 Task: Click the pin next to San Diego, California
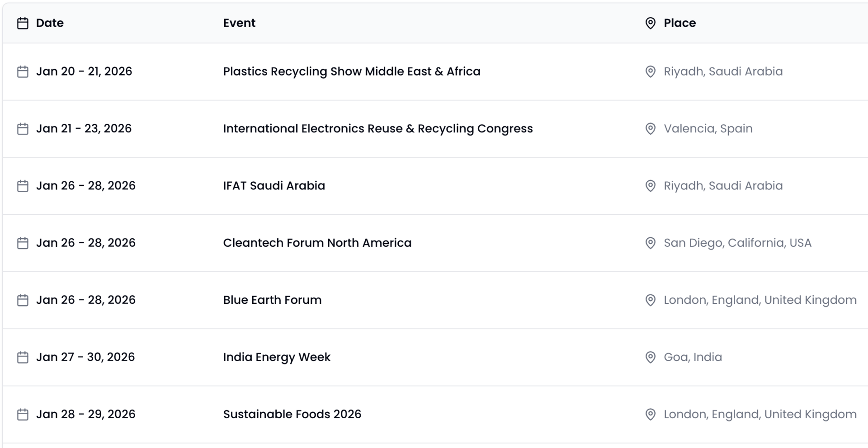[x=650, y=243]
